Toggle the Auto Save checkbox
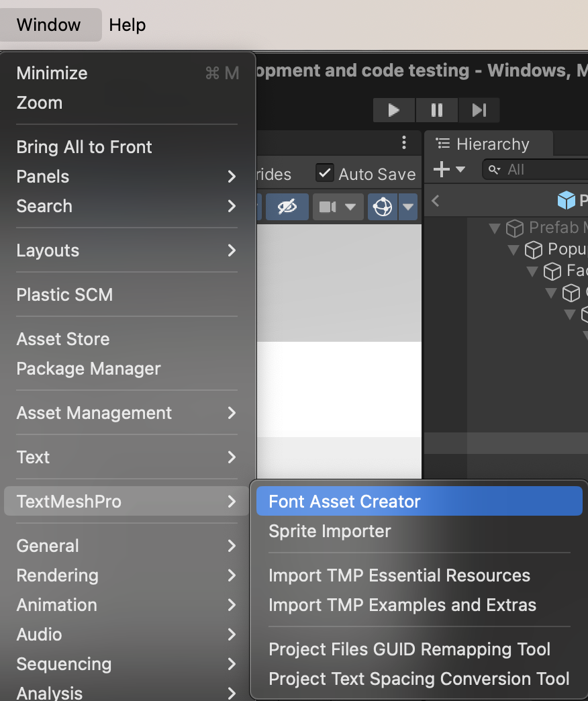Viewport: 588px width, 701px height. (325, 173)
